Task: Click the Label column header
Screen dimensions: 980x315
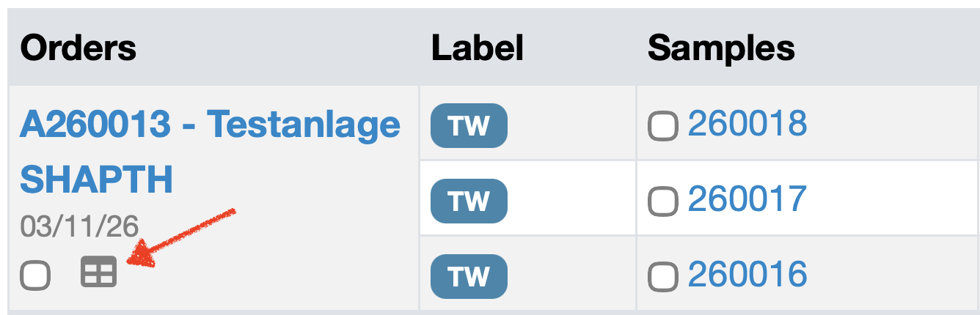Action: [x=477, y=48]
